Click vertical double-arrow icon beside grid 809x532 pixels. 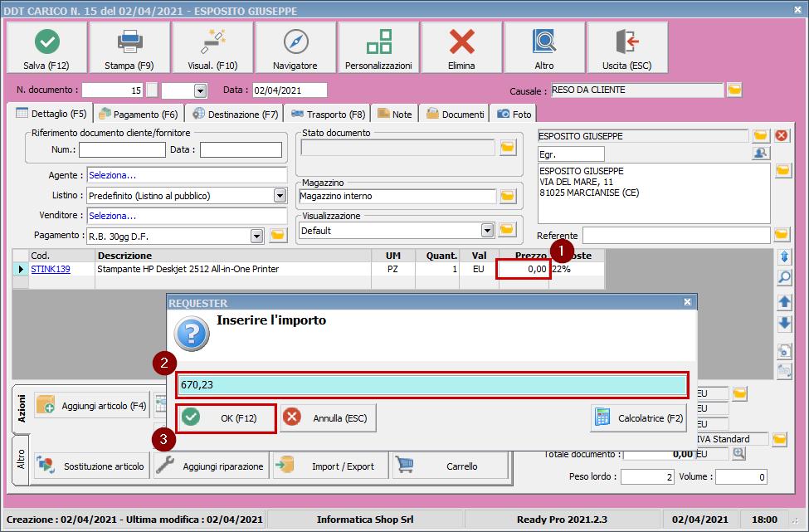(784, 256)
